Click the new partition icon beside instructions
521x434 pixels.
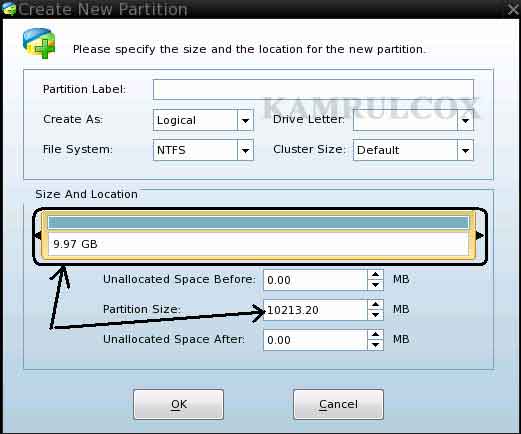39,44
